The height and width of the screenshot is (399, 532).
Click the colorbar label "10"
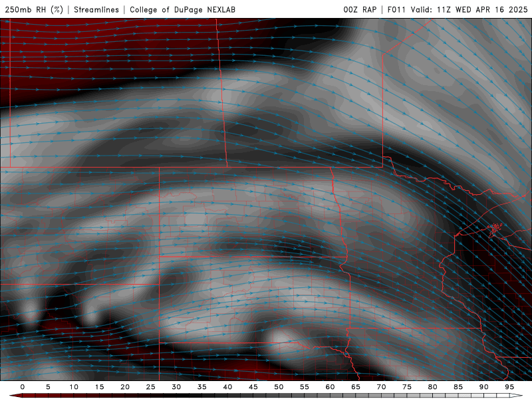click(74, 387)
